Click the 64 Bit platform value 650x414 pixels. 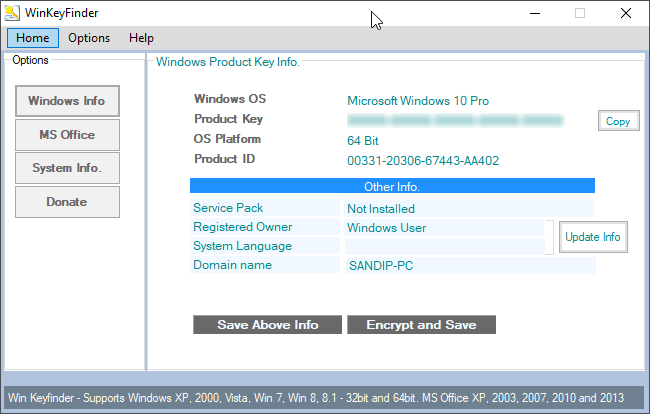click(363, 141)
